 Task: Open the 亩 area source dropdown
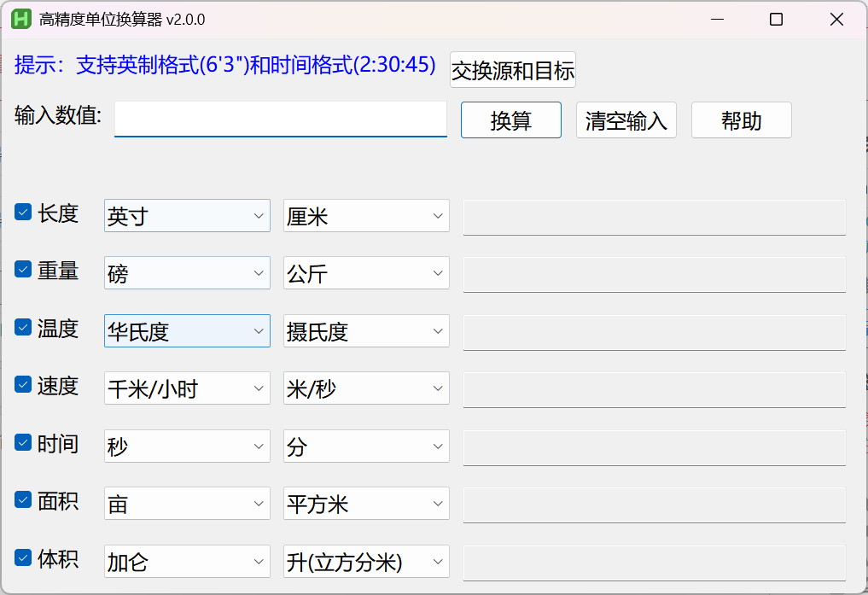point(187,504)
